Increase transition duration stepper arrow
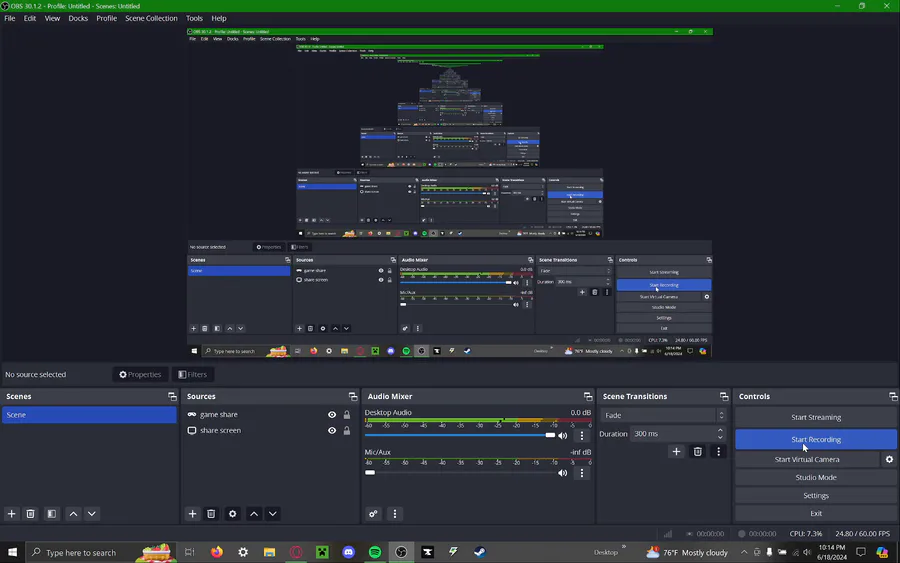900x563 pixels. point(720,430)
